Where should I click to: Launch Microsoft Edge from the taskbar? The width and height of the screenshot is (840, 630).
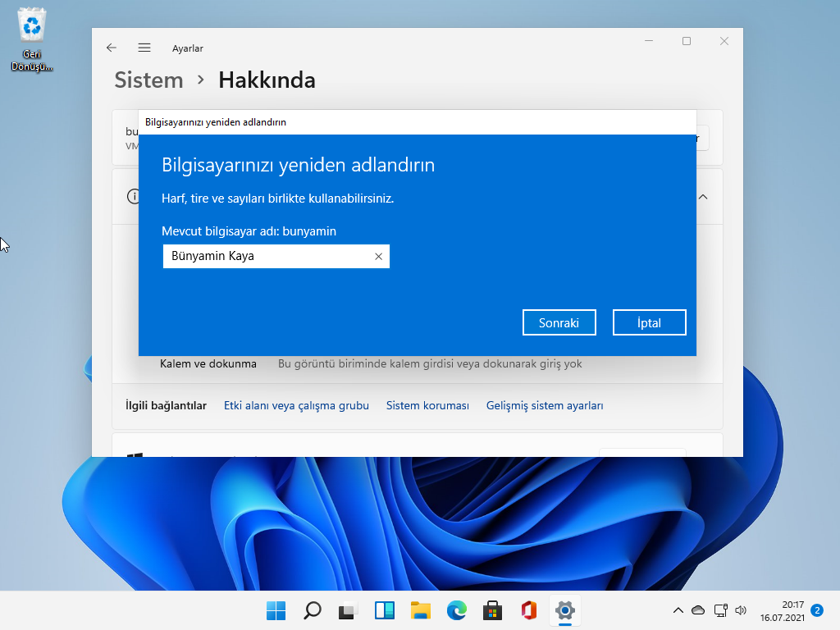point(457,610)
